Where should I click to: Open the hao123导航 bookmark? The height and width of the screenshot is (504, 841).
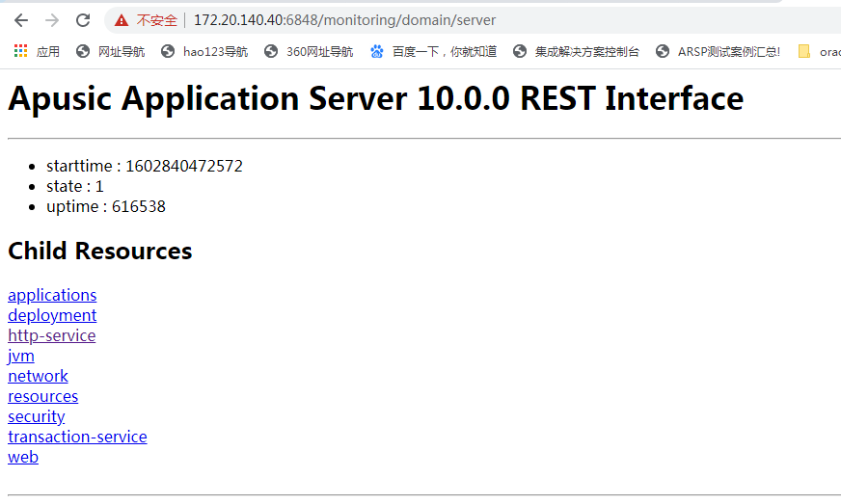[x=204, y=51]
